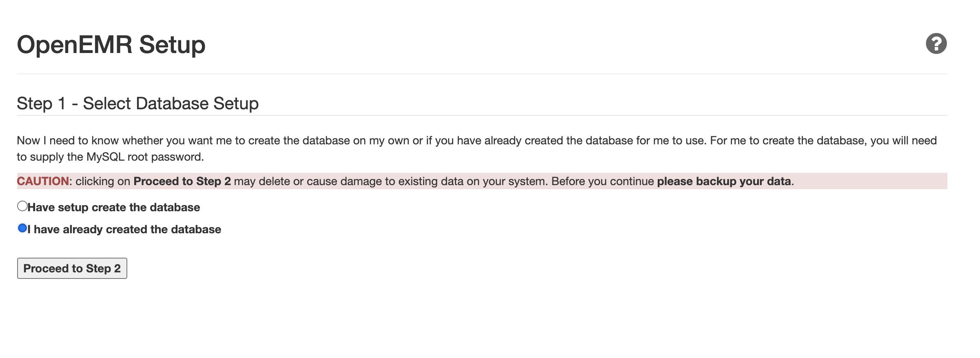Select "Have setup create the database" radio button
The image size is (980, 358).
(x=22, y=206)
